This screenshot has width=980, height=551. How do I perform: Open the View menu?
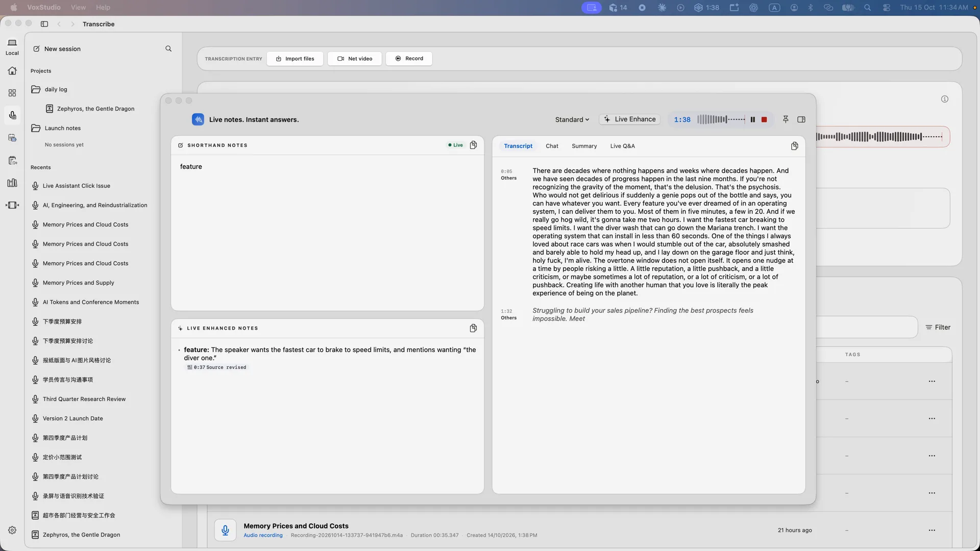78,8
